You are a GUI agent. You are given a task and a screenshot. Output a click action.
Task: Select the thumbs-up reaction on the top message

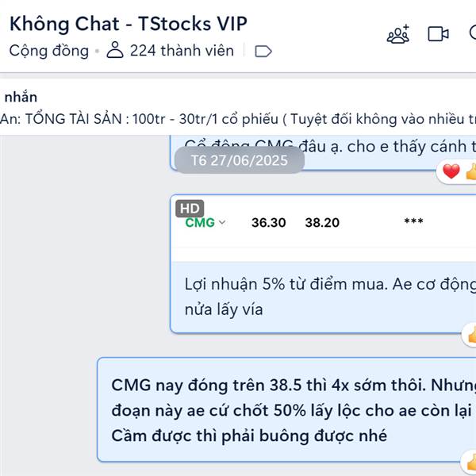(x=470, y=171)
